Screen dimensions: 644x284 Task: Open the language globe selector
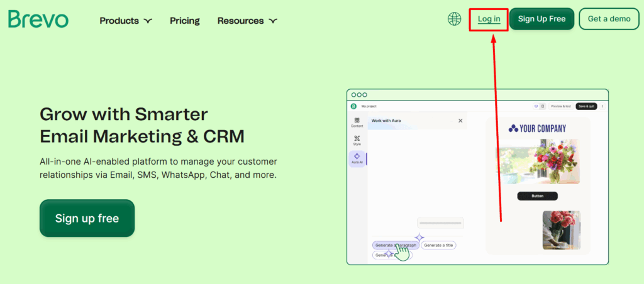[x=454, y=19]
